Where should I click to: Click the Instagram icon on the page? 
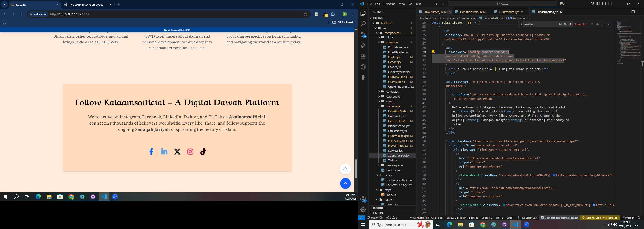point(190,151)
